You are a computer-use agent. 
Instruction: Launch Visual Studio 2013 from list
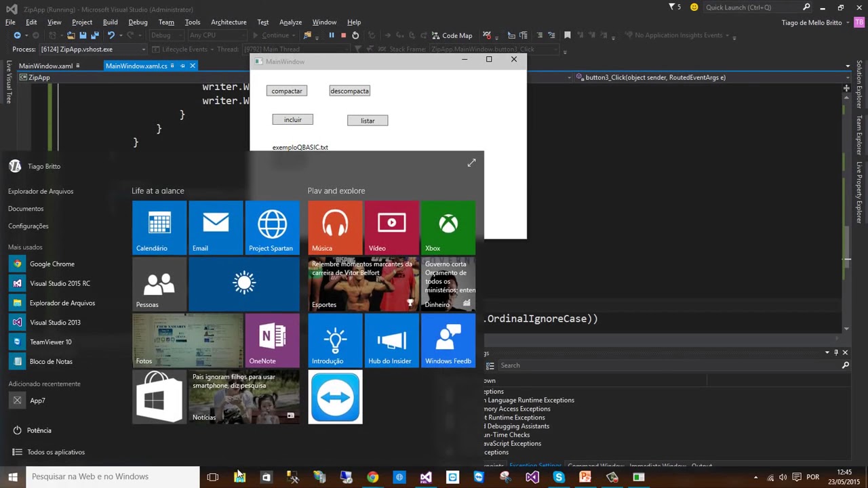tap(55, 323)
